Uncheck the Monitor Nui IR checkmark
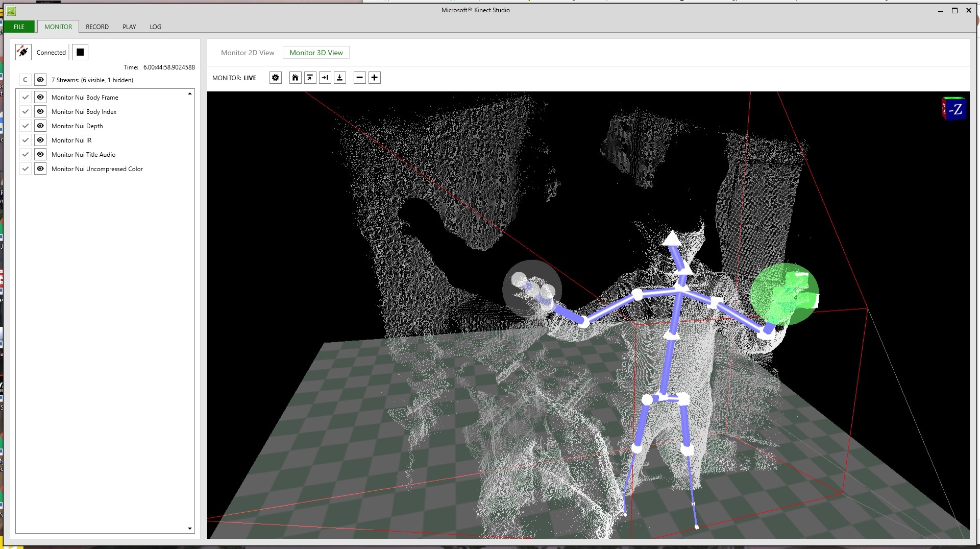The height and width of the screenshot is (549, 980). (25, 140)
